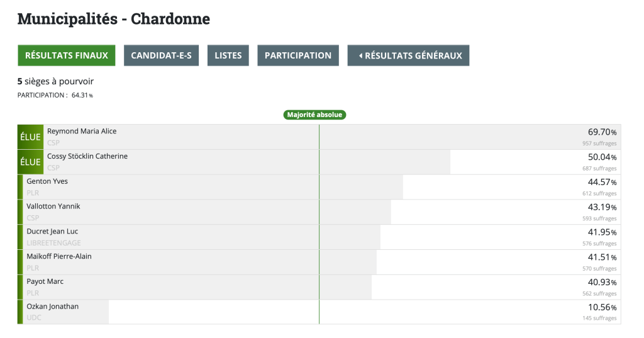Click the Municipalités - Chardonne page heading
This screenshot has height=338, width=644.
tap(114, 19)
